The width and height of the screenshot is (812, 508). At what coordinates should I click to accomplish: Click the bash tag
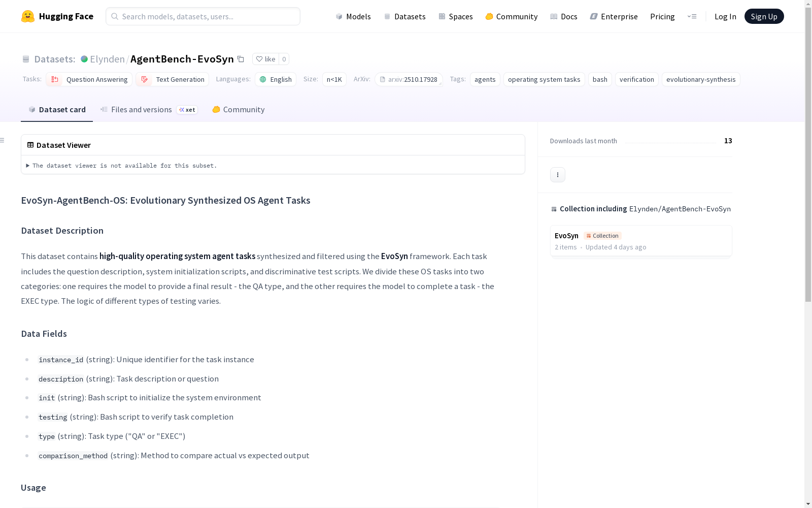coord(600,79)
